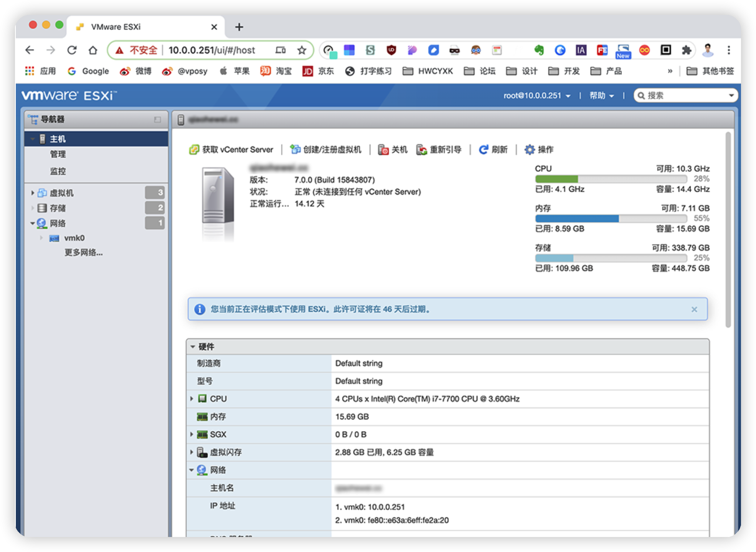Click the Not secure (不安全) warning

(x=137, y=50)
